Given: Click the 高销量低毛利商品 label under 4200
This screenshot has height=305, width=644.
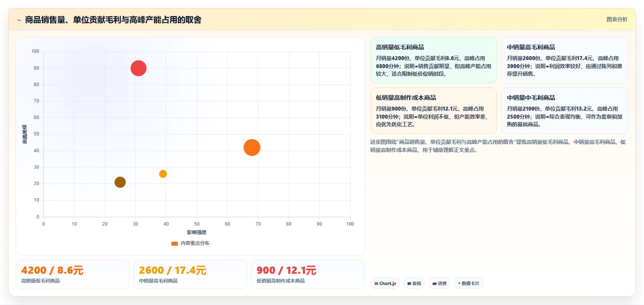Looking at the screenshot, I should tap(41, 281).
